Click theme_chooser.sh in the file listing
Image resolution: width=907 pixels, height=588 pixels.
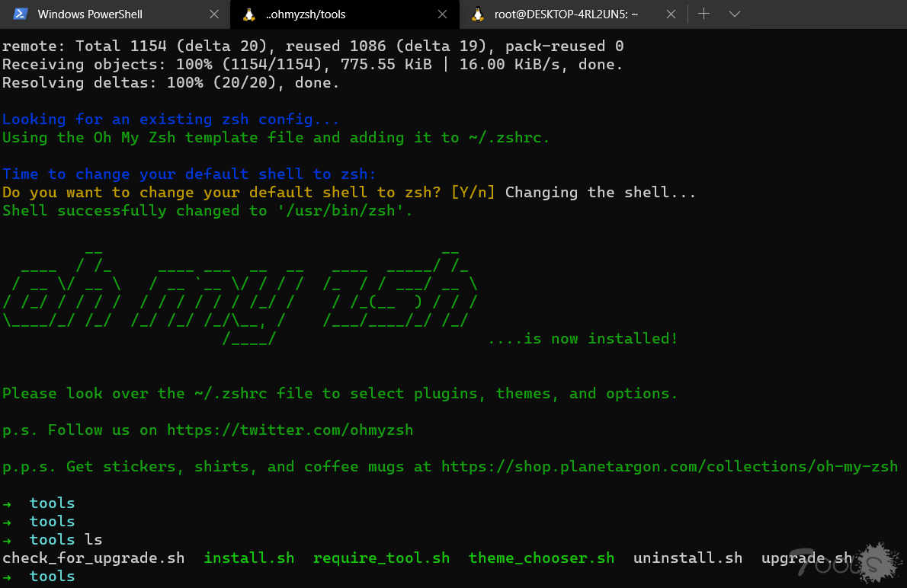(x=541, y=558)
